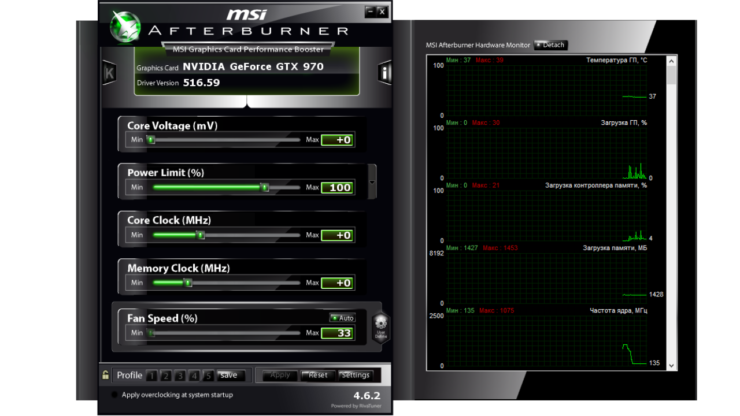Click the Fan Speed slider handle

point(151,333)
